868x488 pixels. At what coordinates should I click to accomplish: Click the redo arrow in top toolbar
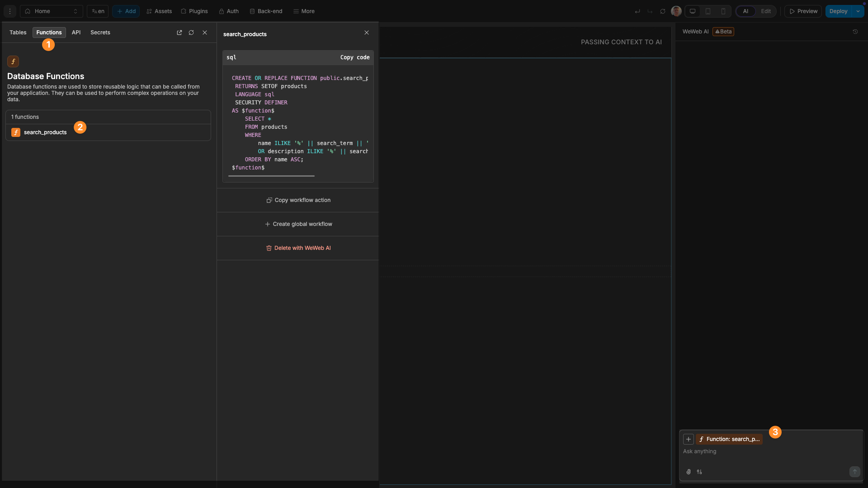click(650, 11)
